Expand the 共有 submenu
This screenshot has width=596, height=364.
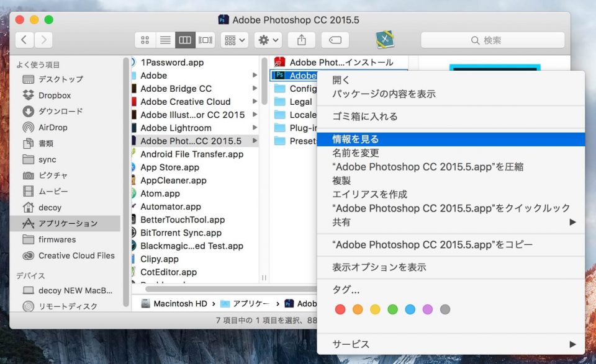pos(451,222)
